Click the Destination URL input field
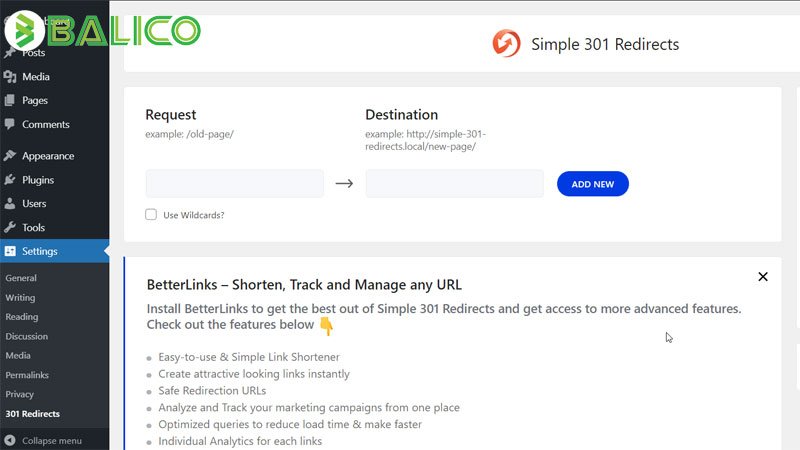Viewport: 800px width, 450px height. [x=455, y=184]
